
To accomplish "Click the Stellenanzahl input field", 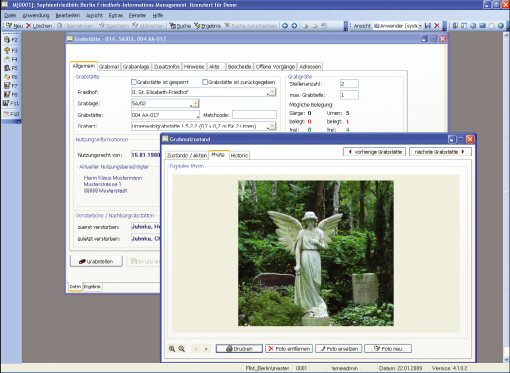I will (x=349, y=84).
